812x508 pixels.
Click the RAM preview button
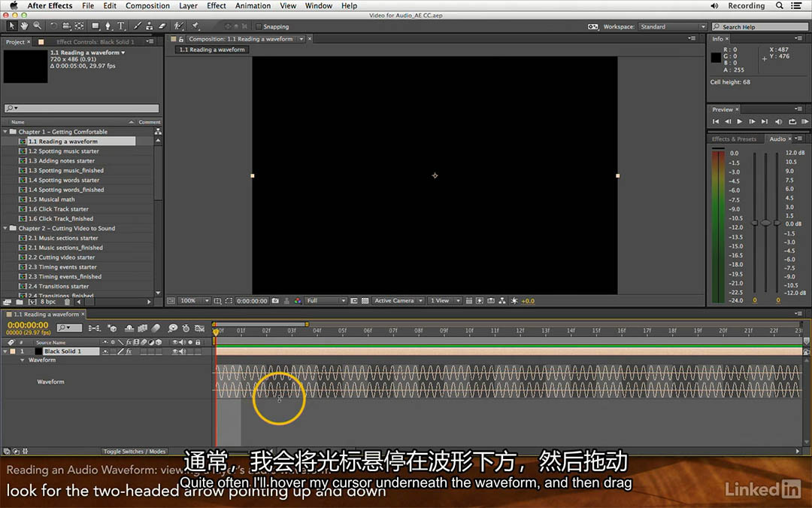pos(804,121)
